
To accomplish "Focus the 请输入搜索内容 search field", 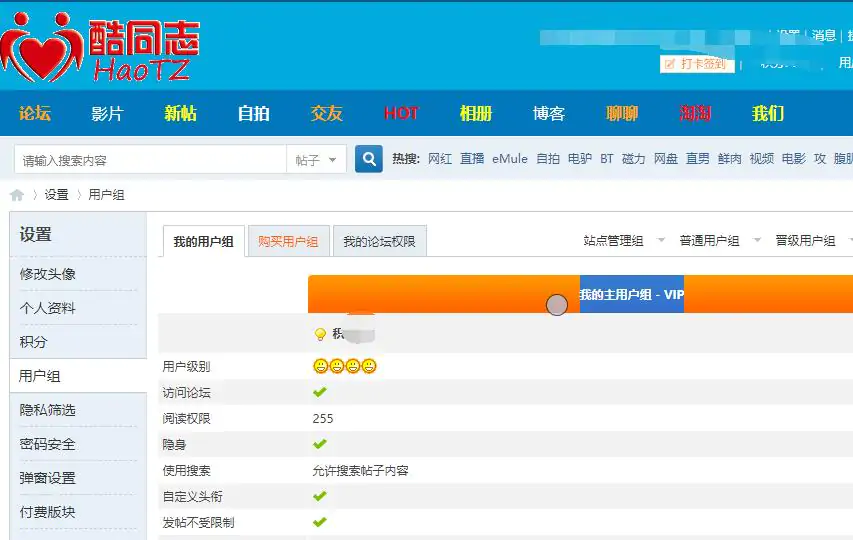I will click(x=150, y=160).
